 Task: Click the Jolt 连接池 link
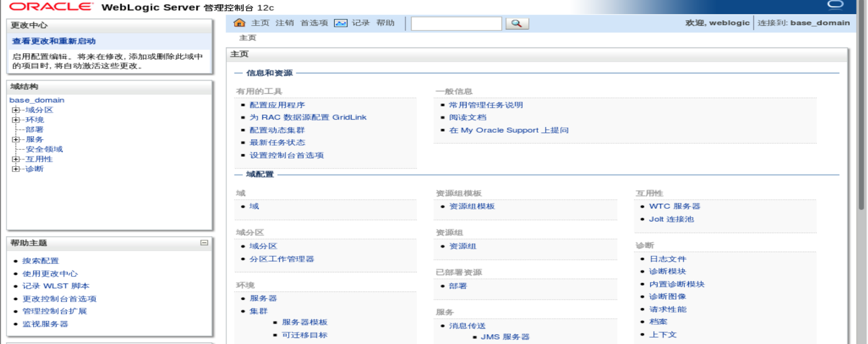(671, 219)
